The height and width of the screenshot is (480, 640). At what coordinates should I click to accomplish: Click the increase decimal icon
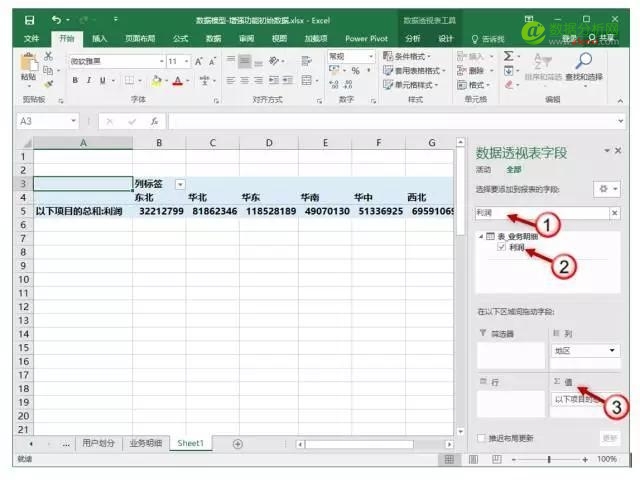click(x=334, y=84)
